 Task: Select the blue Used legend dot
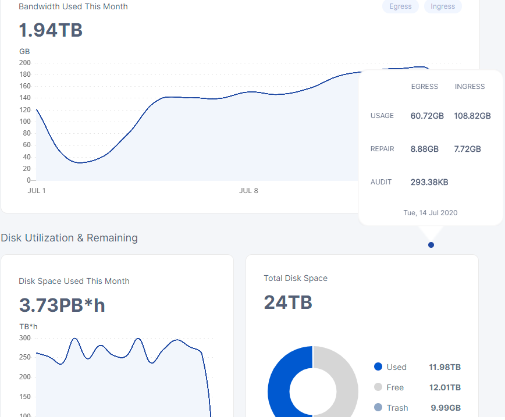pyautogui.click(x=378, y=367)
